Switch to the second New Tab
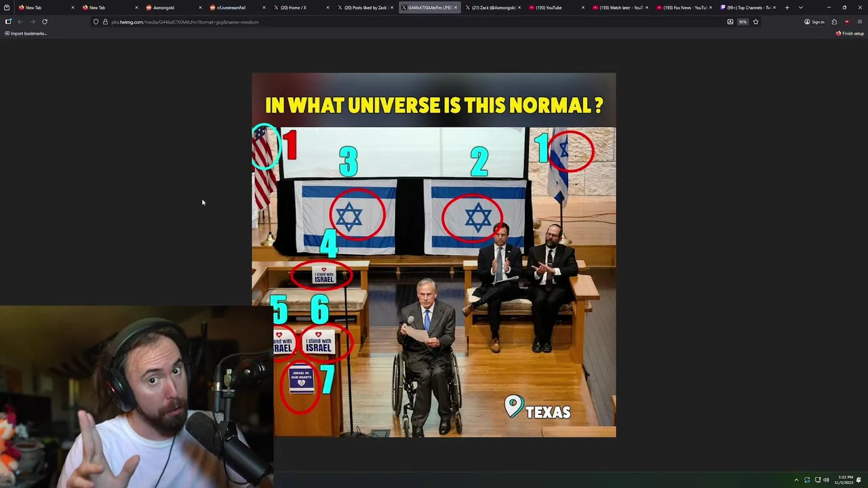Screen dimensions: 868x488 [x=108, y=7]
